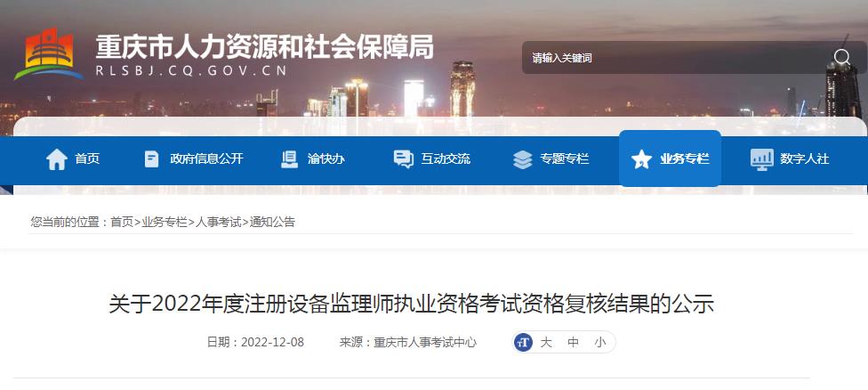The width and height of the screenshot is (868, 390).
Task: Open 业务专栏 breadcrumb link
Action: 165,222
